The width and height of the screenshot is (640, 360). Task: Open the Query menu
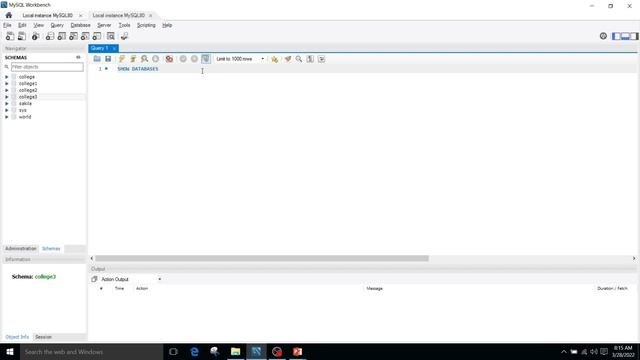click(57, 25)
